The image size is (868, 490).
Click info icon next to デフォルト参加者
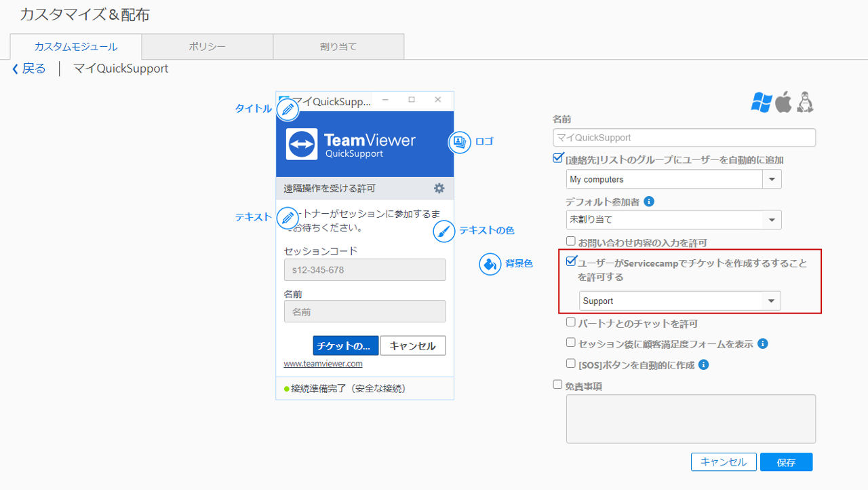pos(649,202)
